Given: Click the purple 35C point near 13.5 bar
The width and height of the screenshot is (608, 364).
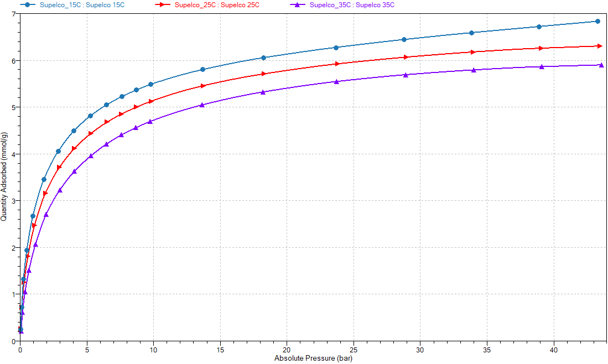Looking at the screenshot, I should [x=202, y=105].
